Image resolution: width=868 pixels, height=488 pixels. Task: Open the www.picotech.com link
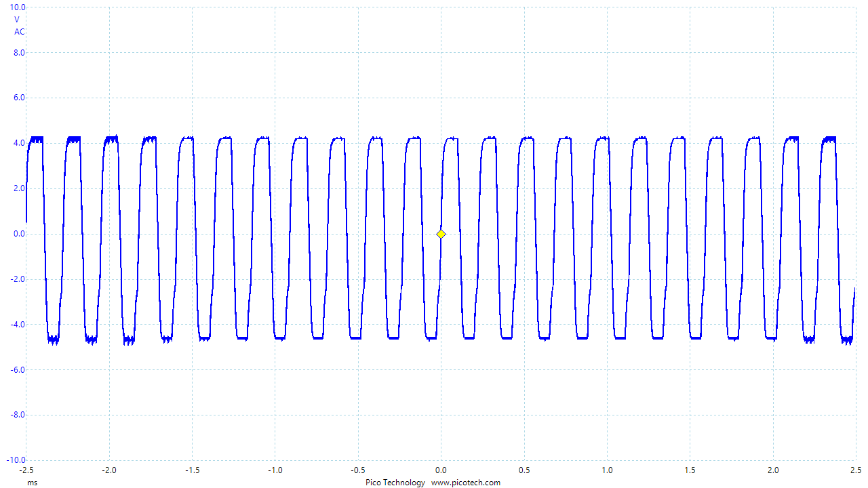point(466,483)
